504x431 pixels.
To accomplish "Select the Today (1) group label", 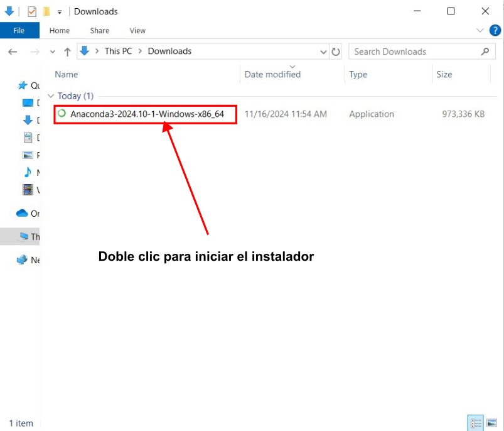I will tap(75, 96).
